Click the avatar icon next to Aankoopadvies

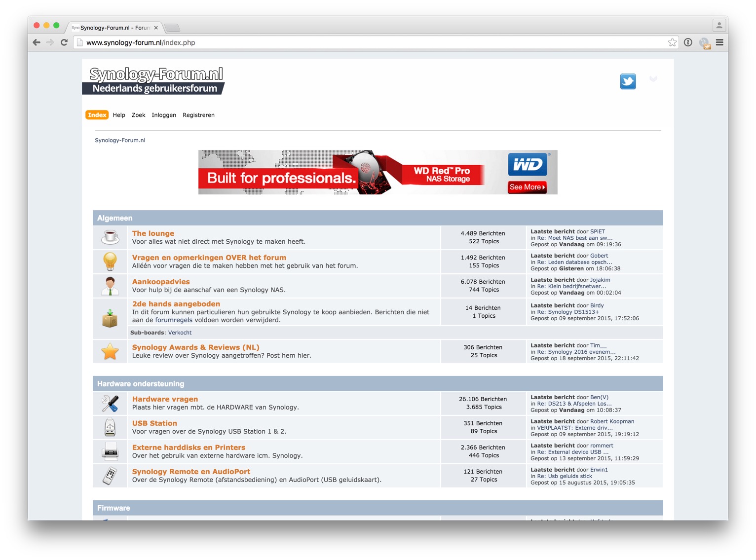click(110, 286)
